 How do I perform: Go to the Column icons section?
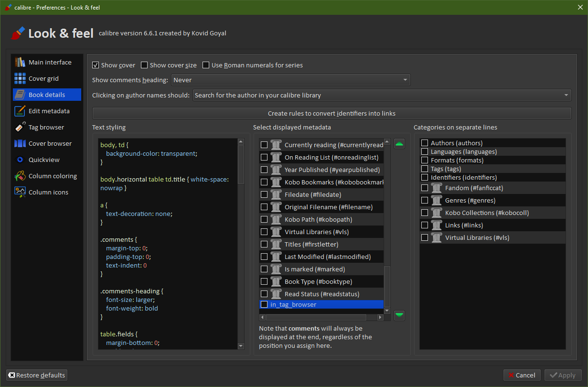(x=48, y=192)
